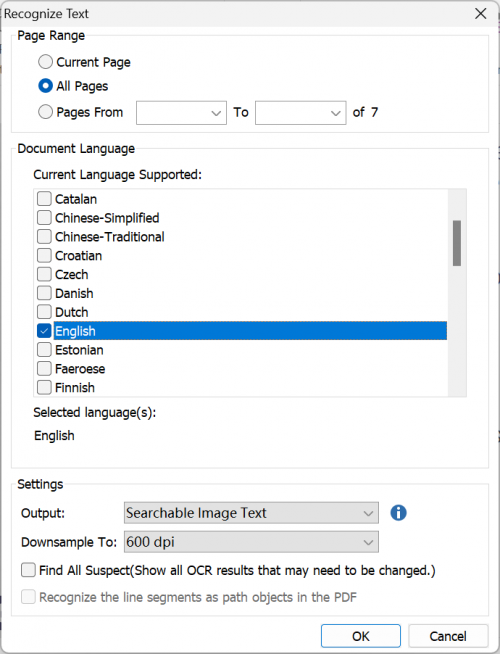Enable the Find All Suspect option
The height and width of the screenshot is (654, 500).
point(28,570)
